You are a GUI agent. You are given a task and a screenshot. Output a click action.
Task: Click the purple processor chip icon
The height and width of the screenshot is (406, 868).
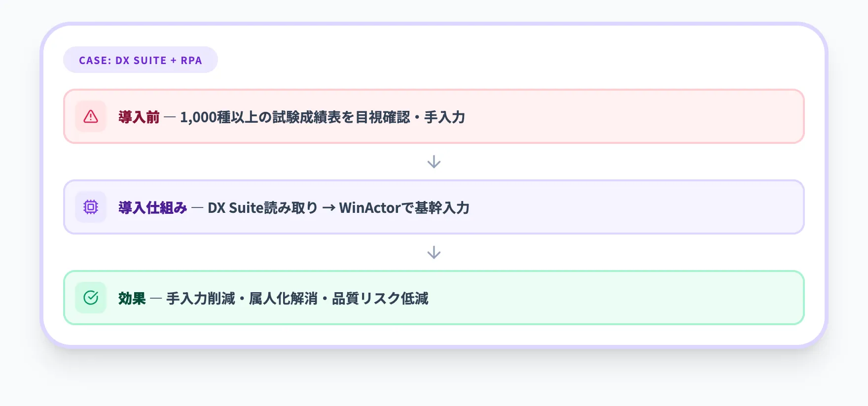click(x=91, y=207)
